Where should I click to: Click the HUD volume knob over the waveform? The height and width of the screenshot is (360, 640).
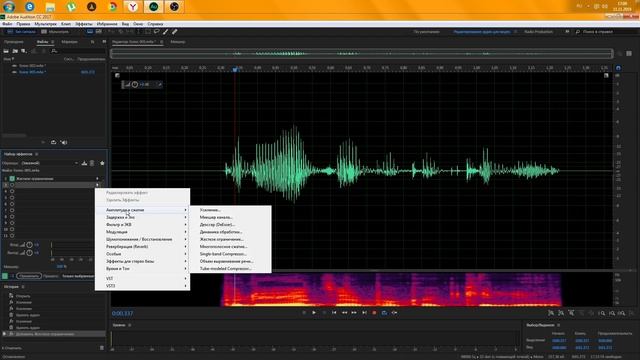click(135, 84)
